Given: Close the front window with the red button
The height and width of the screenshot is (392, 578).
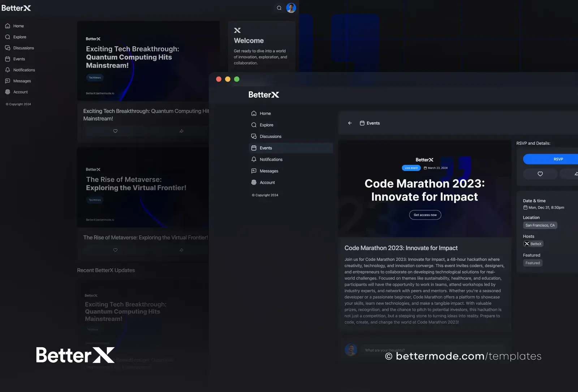Looking at the screenshot, I should pyautogui.click(x=219, y=79).
